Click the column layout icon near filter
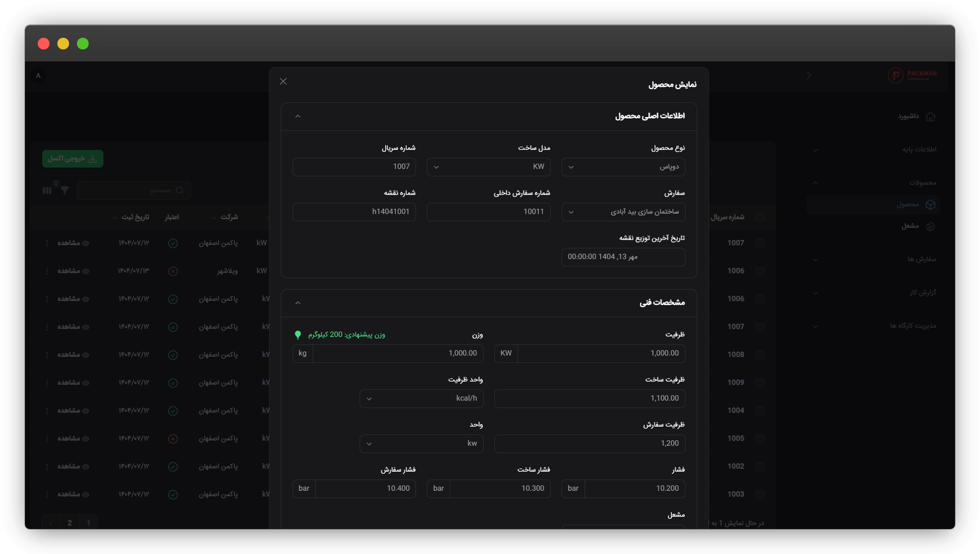Screen dimensions: 980x554 coord(47,191)
